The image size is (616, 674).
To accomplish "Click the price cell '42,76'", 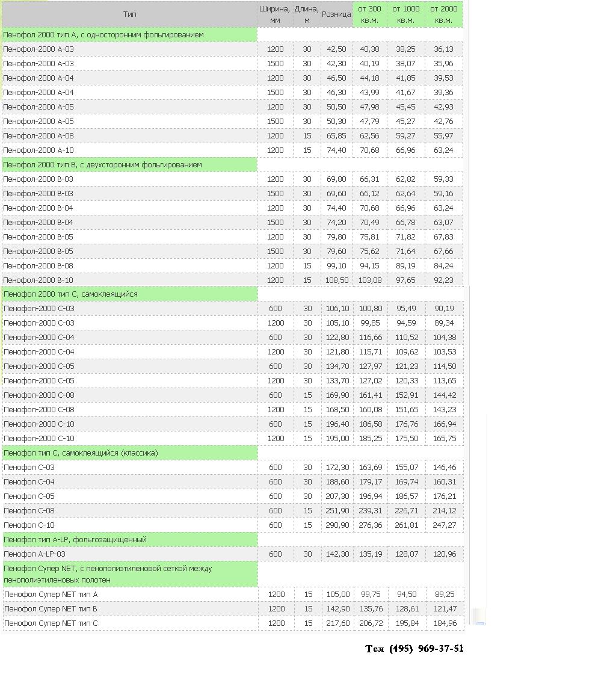I will (x=444, y=122).
